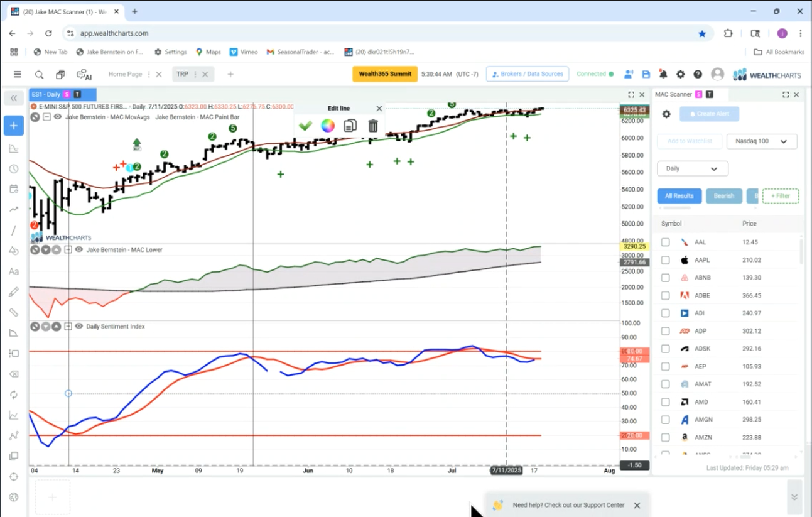Move MAC Lower pane down with arrow
This screenshot has height=517, width=812.
[46, 249]
